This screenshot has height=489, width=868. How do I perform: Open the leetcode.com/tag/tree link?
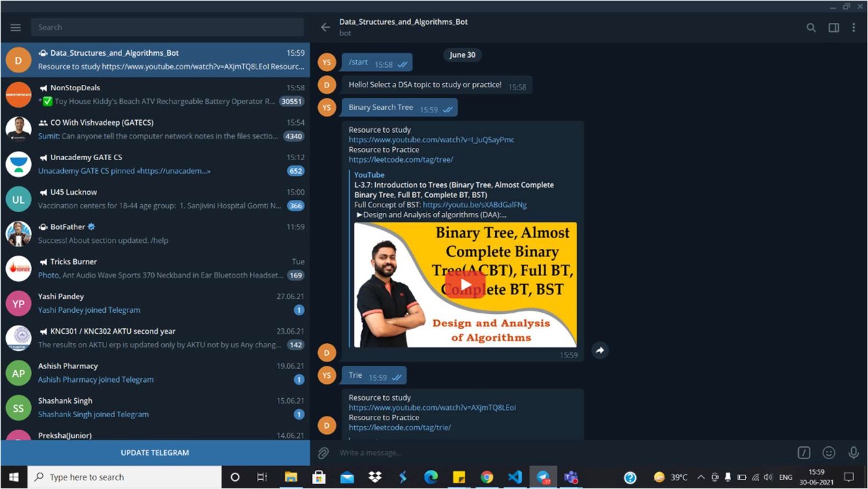pos(401,159)
